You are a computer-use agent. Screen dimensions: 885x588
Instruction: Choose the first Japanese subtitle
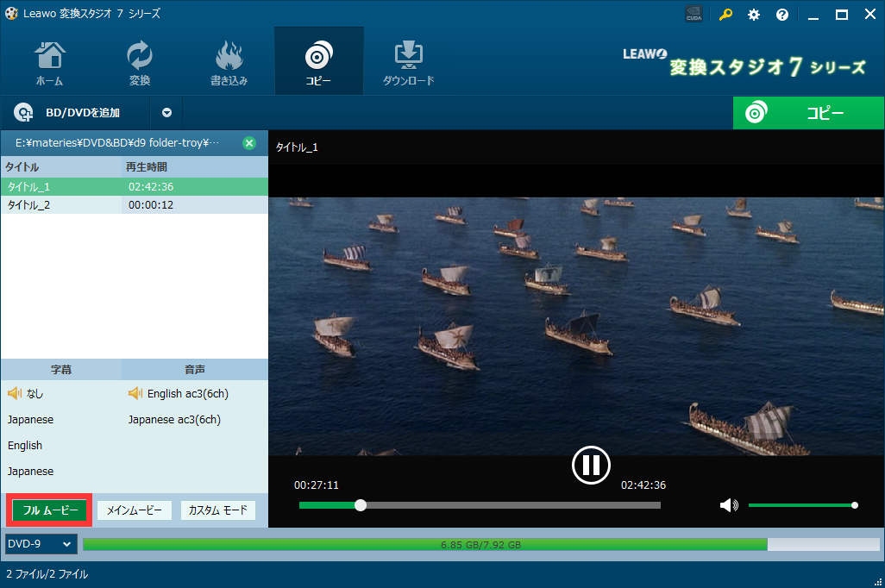pyautogui.click(x=30, y=420)
